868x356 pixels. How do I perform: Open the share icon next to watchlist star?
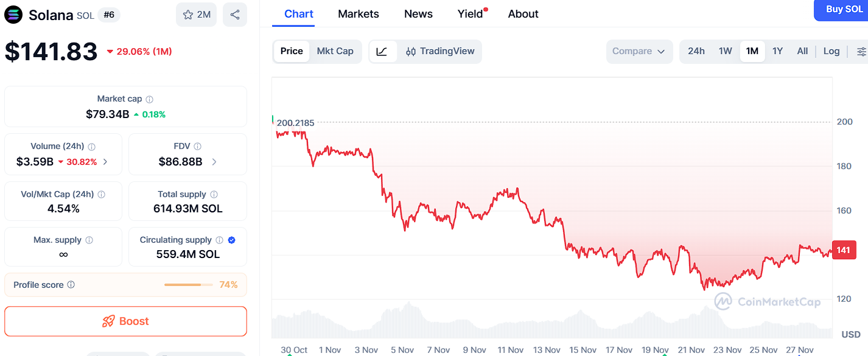pos(235,13)
